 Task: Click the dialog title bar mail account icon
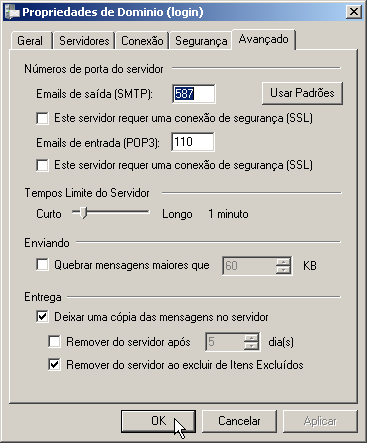pyautogui.click(x=12, y=12)
